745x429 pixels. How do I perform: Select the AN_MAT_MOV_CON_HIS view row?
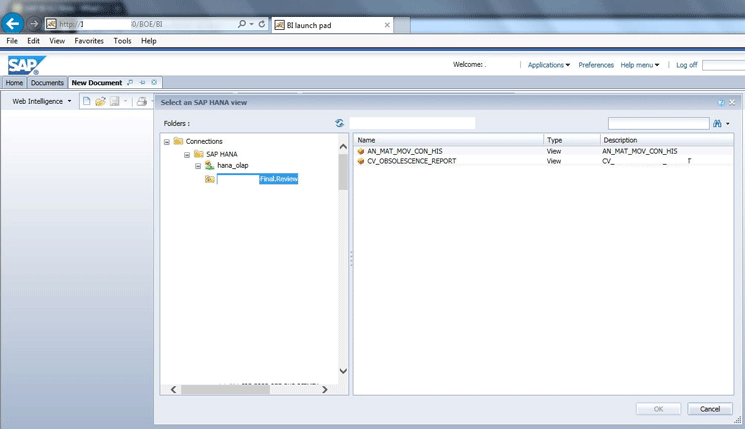(x=543, y=151)
